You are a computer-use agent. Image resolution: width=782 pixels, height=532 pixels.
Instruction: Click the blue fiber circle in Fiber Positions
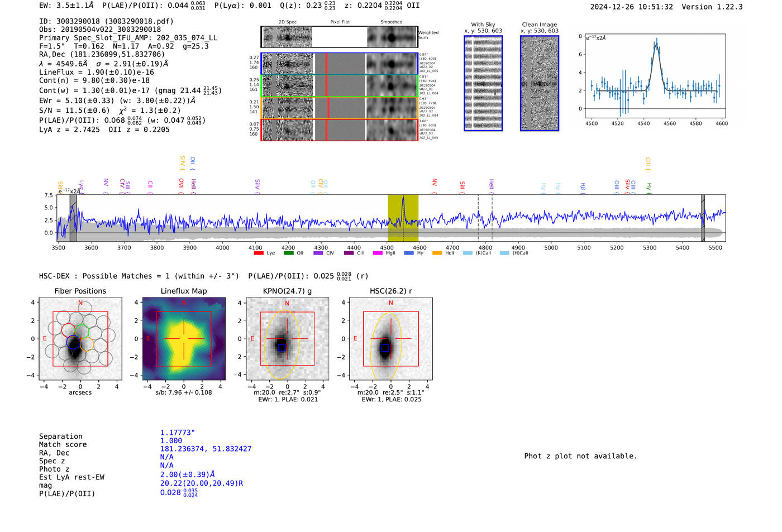(73, 342)
